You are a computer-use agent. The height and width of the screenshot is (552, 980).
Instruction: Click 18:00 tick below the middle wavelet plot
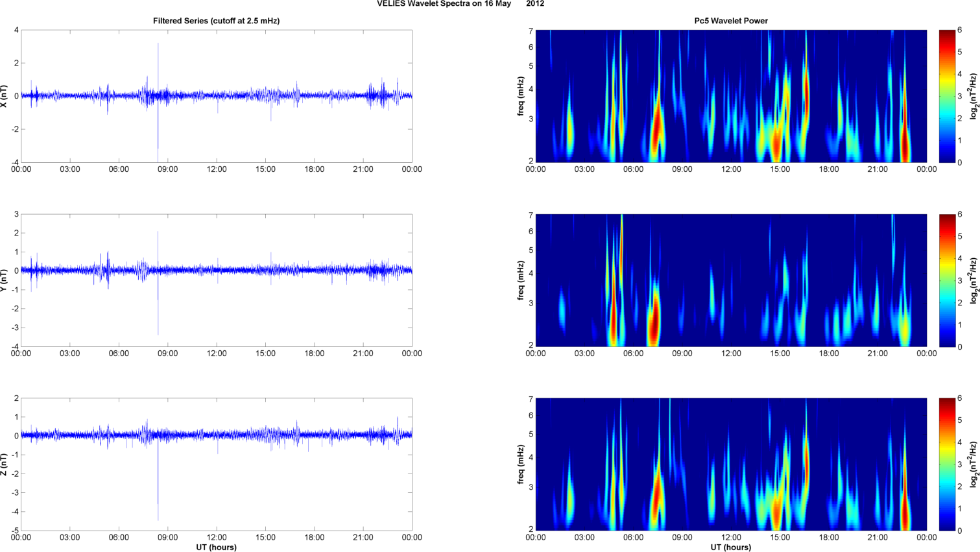(829, 354)
